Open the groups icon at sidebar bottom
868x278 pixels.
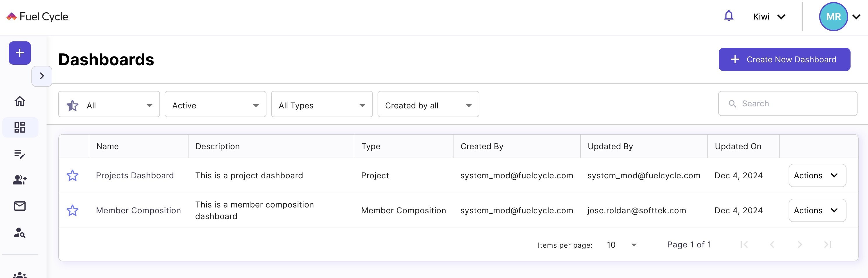(19, 275)
